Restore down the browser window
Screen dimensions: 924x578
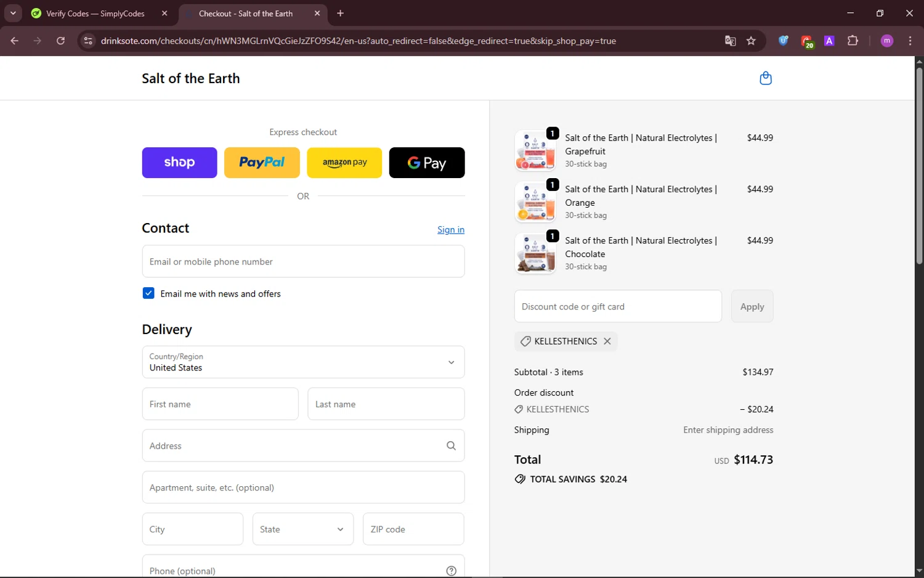coord(880,13)
